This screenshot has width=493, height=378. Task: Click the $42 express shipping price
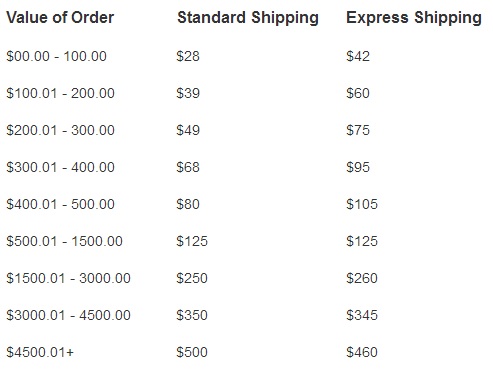point(358,56)
